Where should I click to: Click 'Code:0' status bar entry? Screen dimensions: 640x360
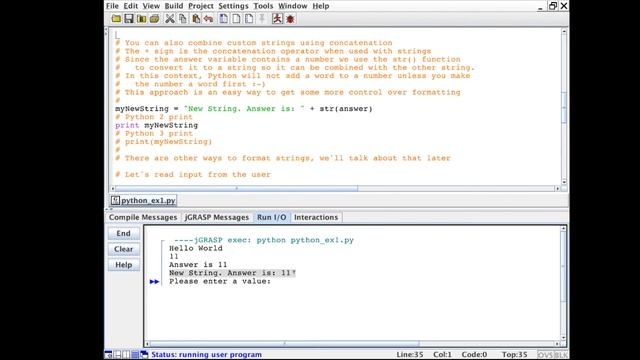[x=474, y=355]
